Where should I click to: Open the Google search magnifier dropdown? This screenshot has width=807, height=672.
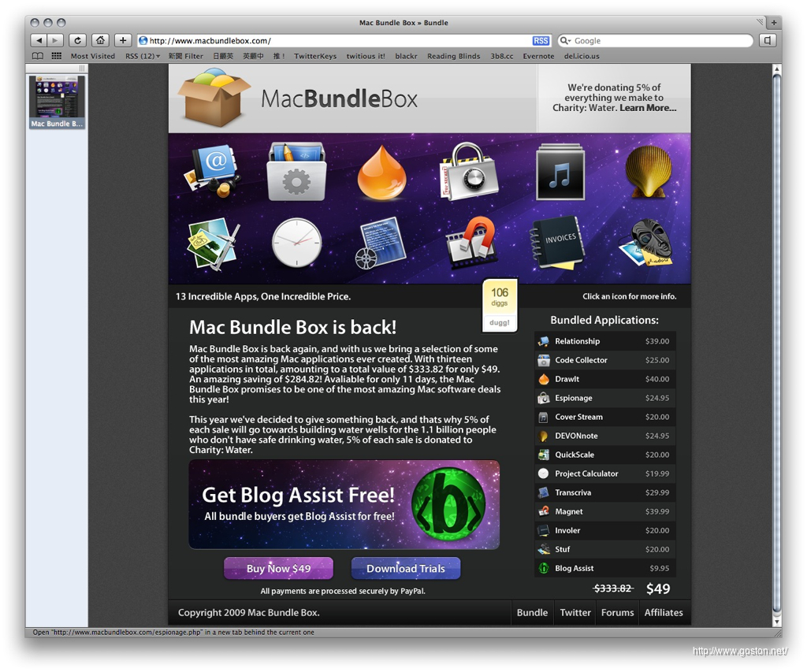(565, 41)
